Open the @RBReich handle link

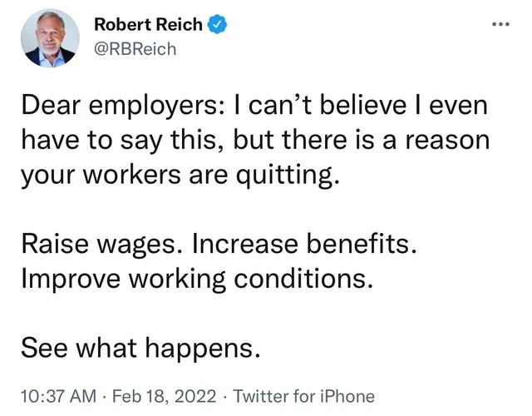(x=135, y=48)
